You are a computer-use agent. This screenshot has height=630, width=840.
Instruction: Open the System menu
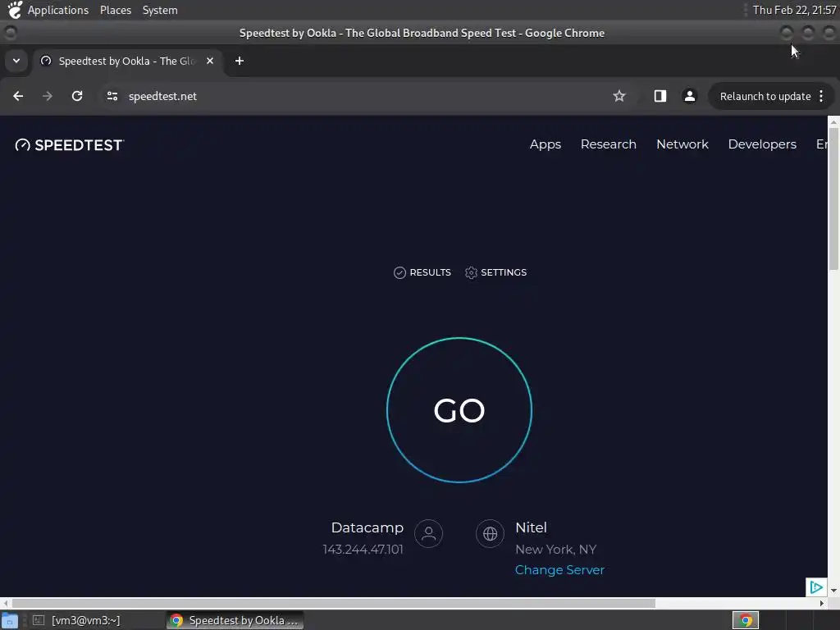(x=160, y=10)
